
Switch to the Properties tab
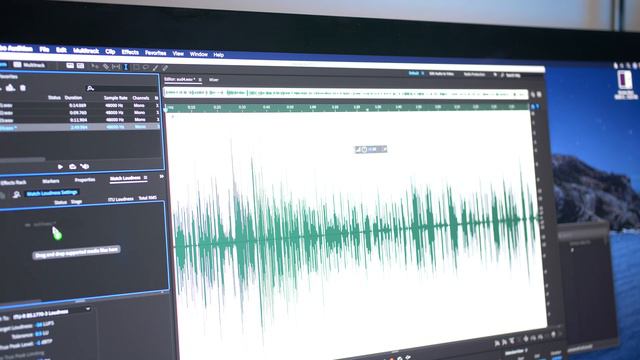tap(85, 180)
